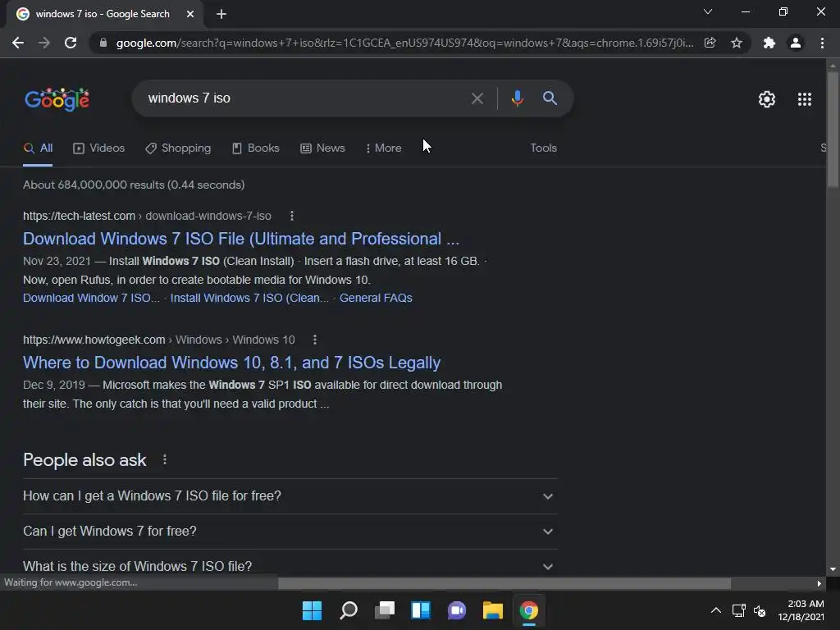840x630 pixels.
Task: Click the About 684,000,000 results text
Action: [134, 185]
